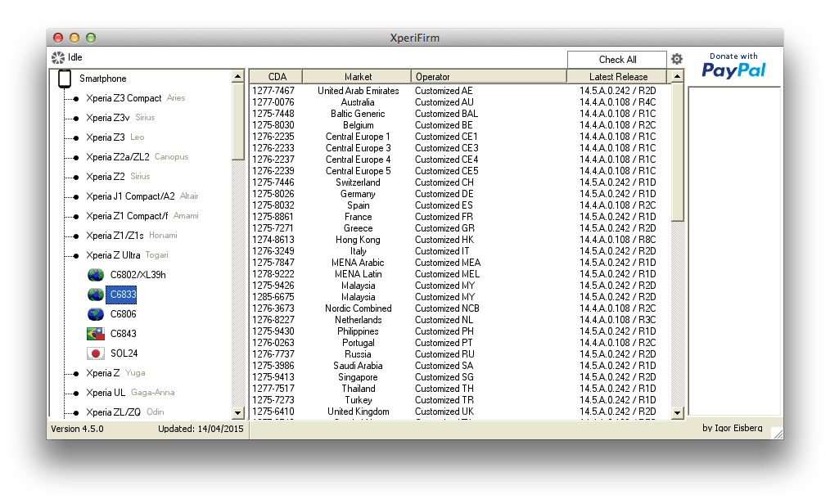
Task: Select the globe icon beside C6802/XL39h
Action: click(96, 275)
